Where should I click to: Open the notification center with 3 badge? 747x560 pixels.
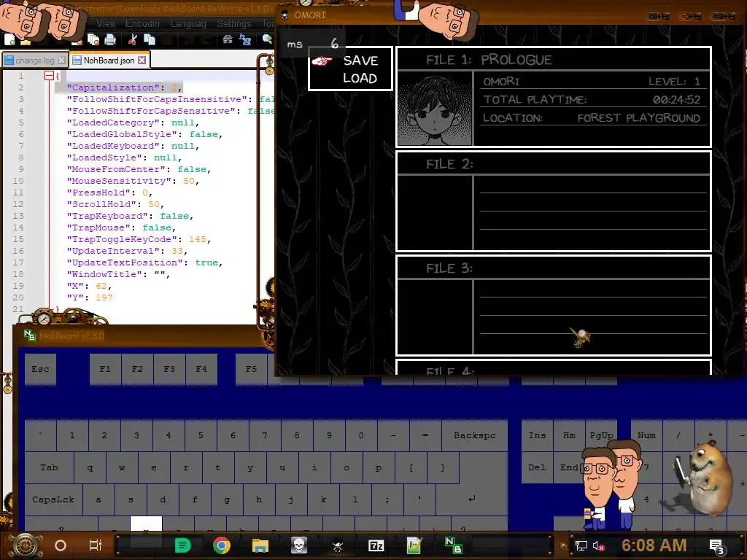tap(716, 546)
